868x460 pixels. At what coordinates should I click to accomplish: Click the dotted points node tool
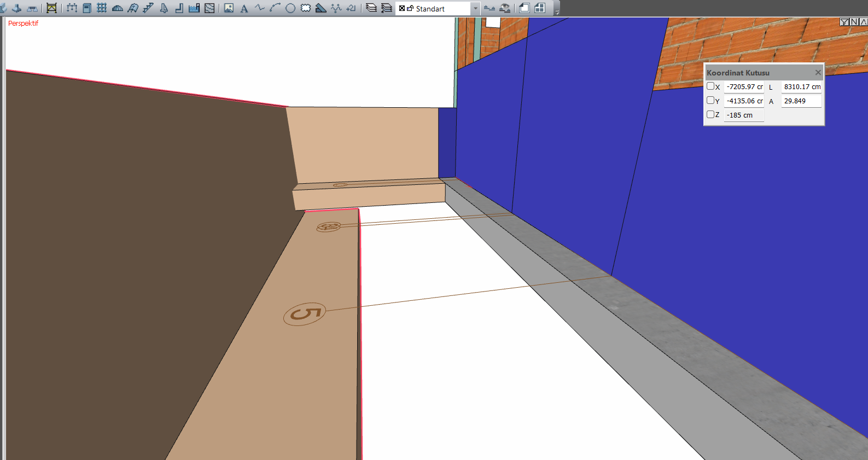(x=336, y=8)
